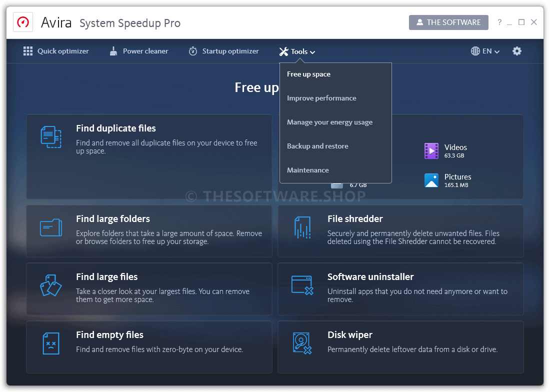Click the Videos label
Viewport: 550px width, 392px height.
pyautogui.click(x=455, y=147)
